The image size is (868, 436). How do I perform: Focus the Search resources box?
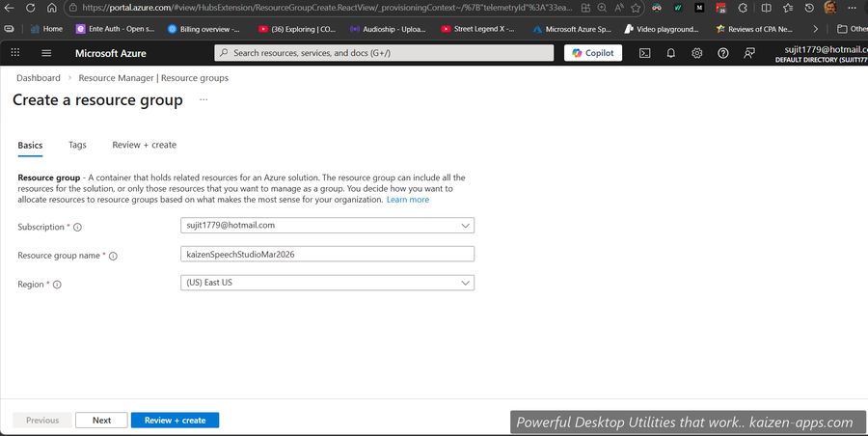[384, 53]
